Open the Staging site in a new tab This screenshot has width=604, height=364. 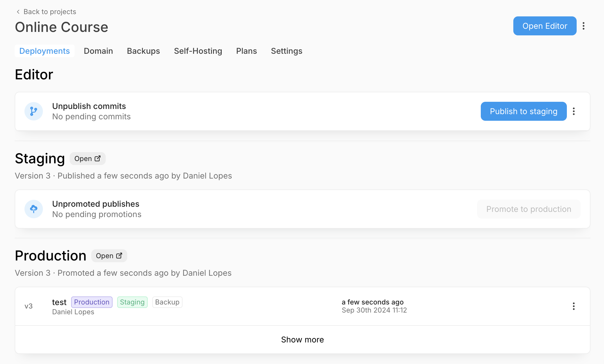tap(88, 159)
